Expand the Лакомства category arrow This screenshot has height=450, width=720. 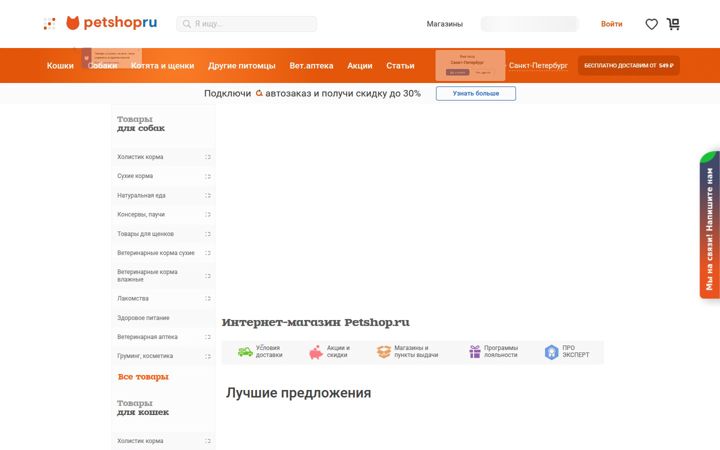(x=208, y=298)
